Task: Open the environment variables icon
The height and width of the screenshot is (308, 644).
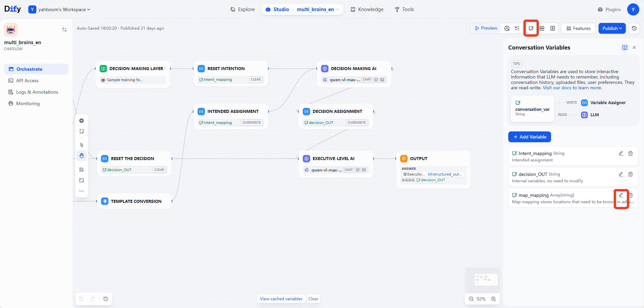Action: [542, 28]
